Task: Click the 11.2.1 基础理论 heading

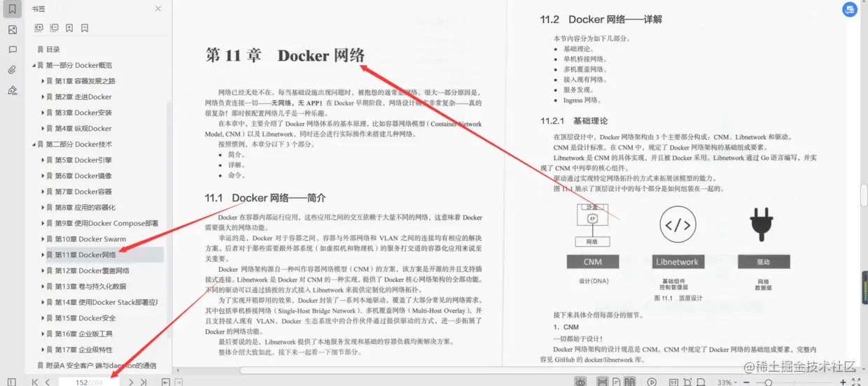Action: click(x=574, y=121)
